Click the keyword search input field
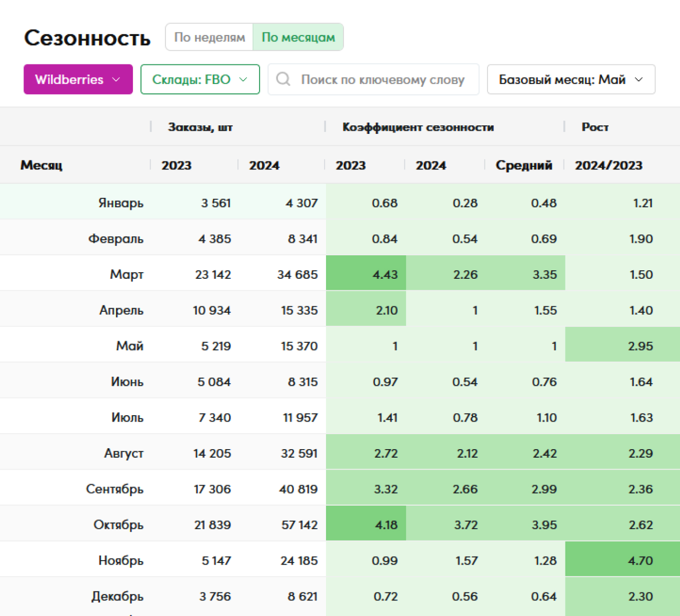 click(x=382, y=79)
